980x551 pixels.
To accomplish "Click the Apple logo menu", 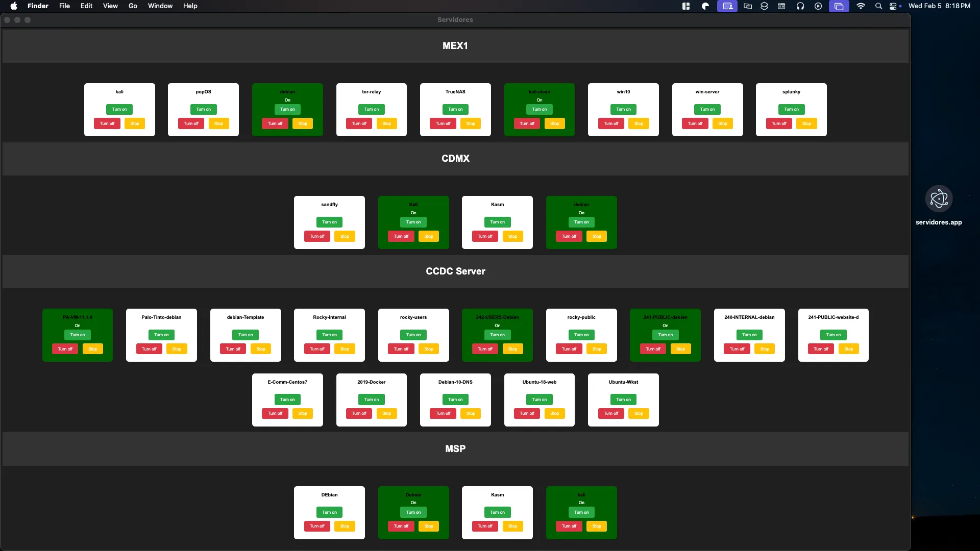I will (x=14, y=6).
